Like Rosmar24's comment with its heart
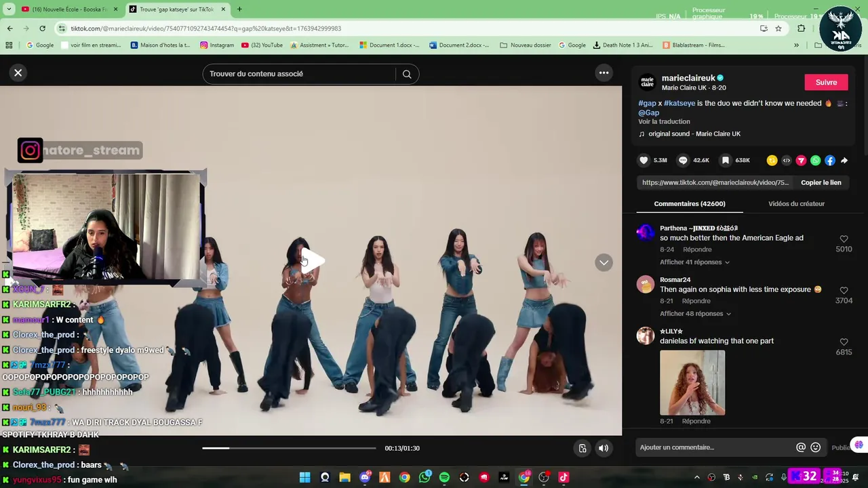The height and width of the screenshot is (488, 868). click(844, 291)
